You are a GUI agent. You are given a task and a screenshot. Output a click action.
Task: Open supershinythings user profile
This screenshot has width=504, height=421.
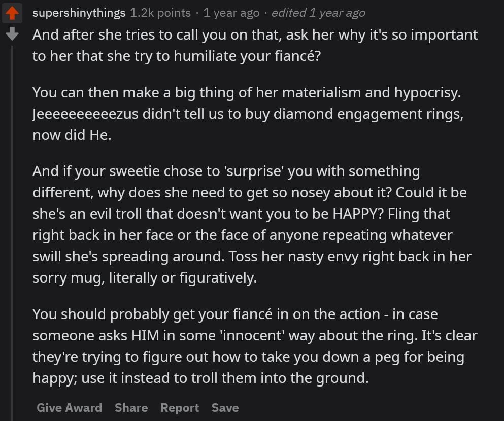79,13
